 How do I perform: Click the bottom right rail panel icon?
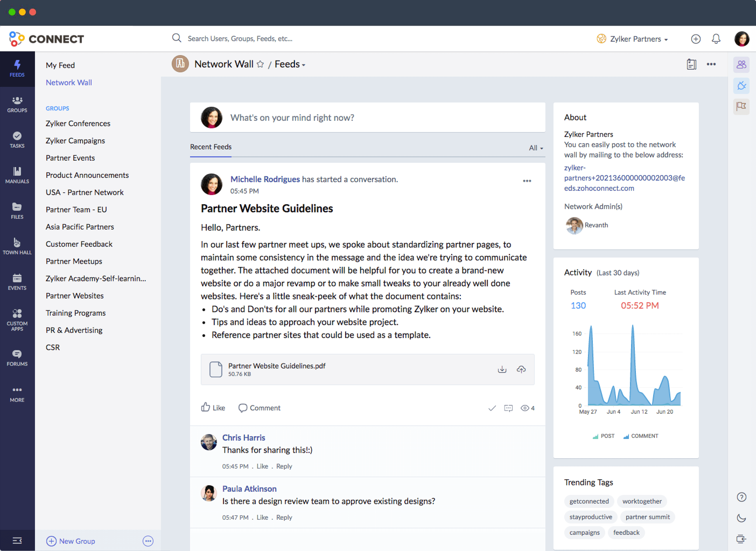tap(741, 539)
